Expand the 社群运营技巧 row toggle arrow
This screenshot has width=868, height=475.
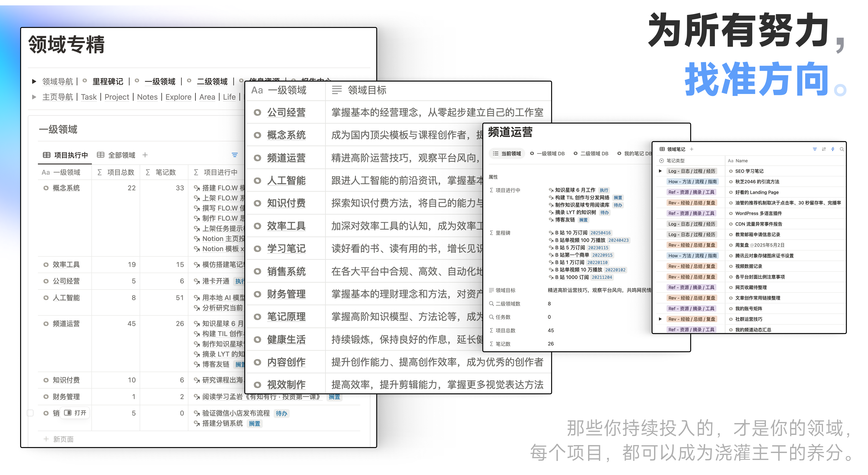660,319
